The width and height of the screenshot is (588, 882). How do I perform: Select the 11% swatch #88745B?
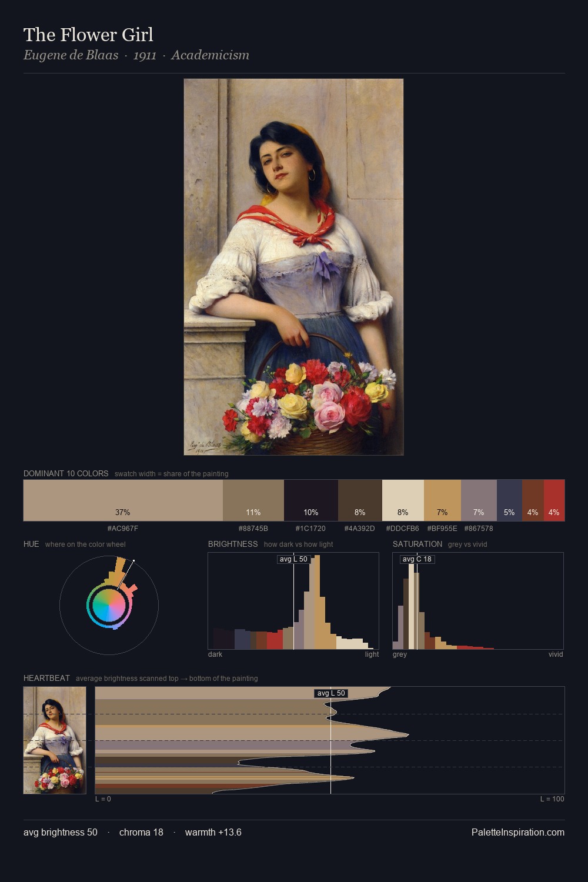[x=253, y=500]
